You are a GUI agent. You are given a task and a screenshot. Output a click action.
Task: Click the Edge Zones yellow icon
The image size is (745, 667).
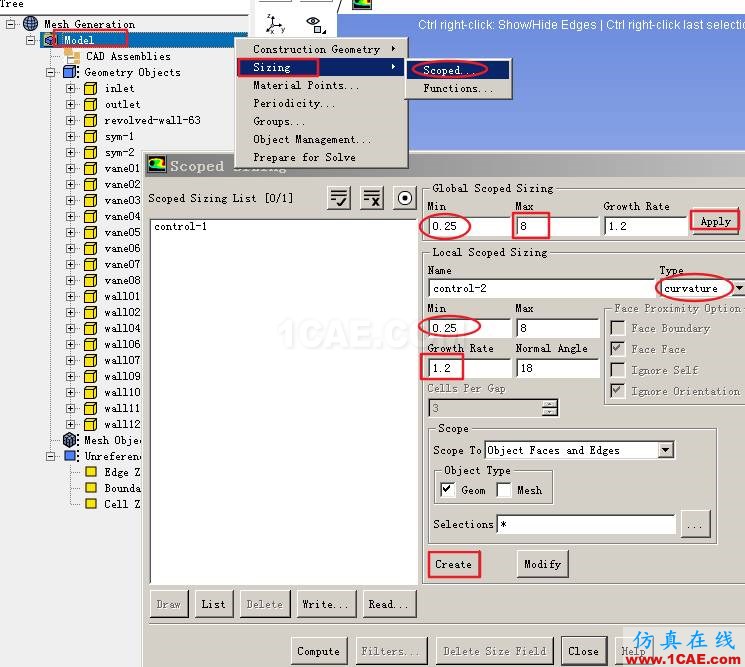(x=91, y=472)
